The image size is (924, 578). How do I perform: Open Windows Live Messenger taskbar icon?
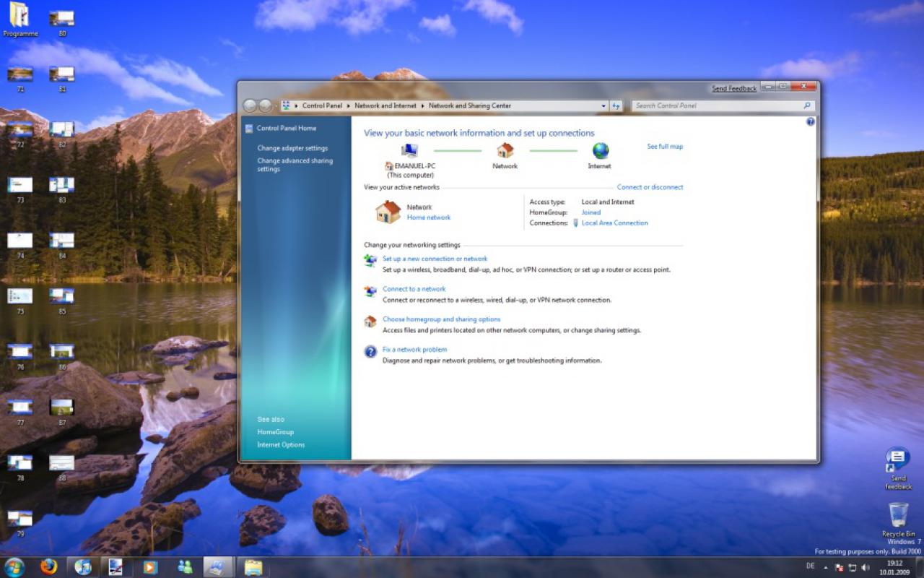[184, 567]
